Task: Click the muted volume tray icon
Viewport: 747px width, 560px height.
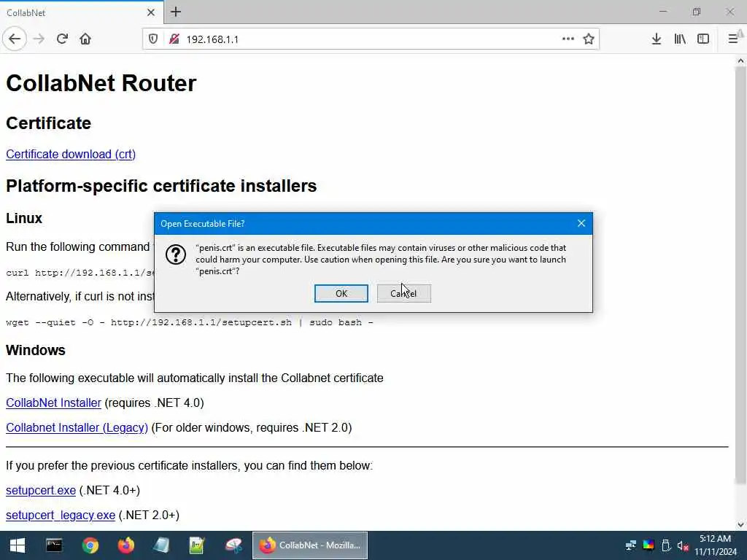Action: click(x=683, y=545)
